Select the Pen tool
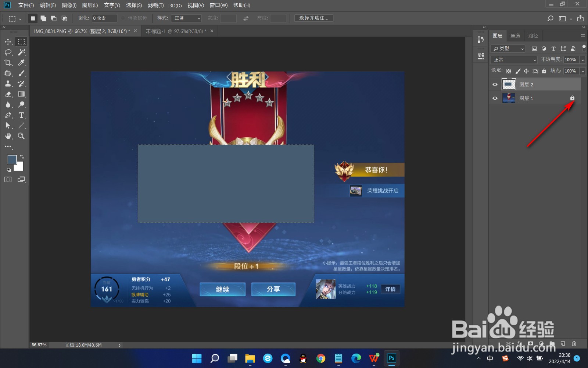Viewport: 588px width, 368px height. tap(8, 115)
